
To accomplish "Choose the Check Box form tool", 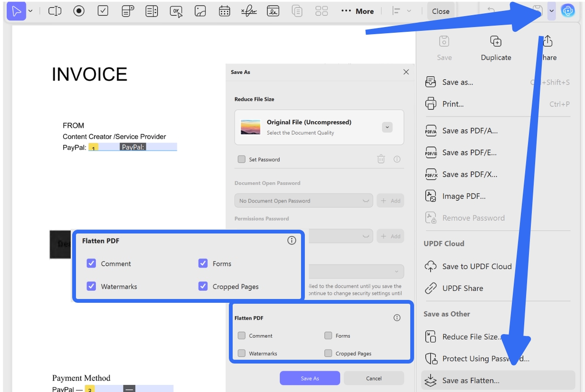I will 103,11.
